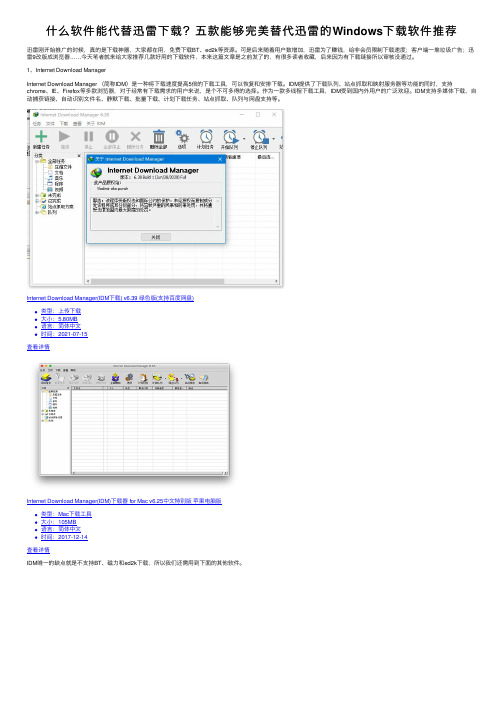
Task: Click the blue delete-all icon in the Mac IDM toolbar
Action: 115,377
